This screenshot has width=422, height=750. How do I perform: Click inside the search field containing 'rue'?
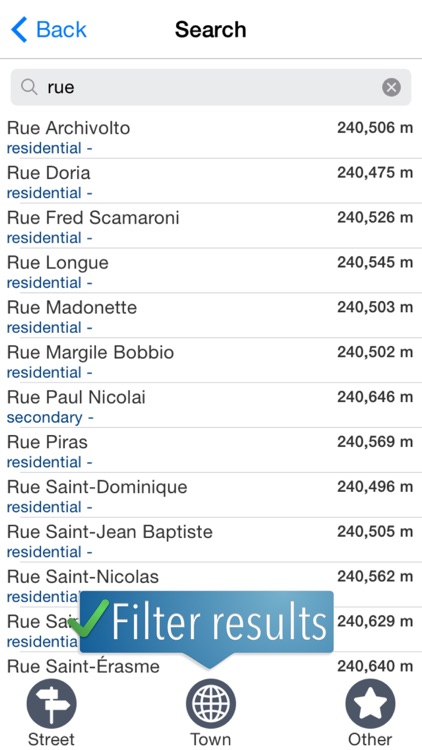(x=211, y=87)
